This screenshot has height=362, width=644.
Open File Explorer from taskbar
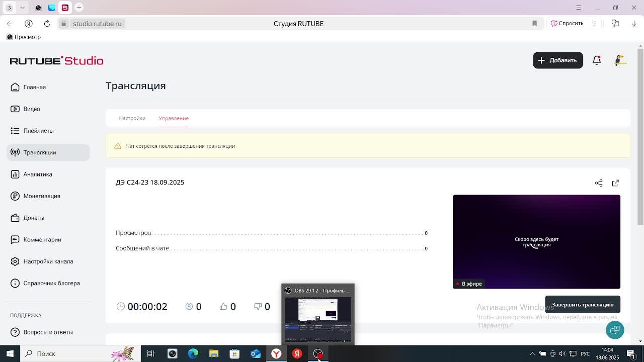click(214, 353)
